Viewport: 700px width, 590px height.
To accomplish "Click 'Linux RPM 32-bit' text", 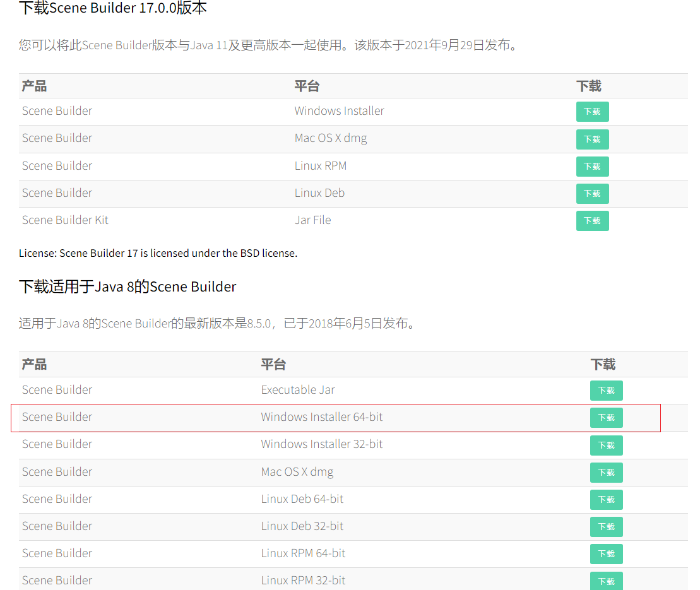I will click(x=303, y=580).
